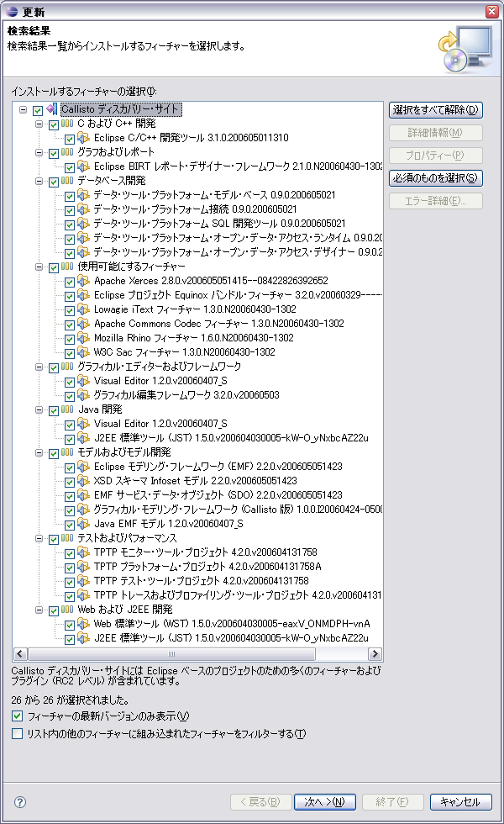This screenshot has width=504, height=824.
Task: Uncheck the Callisto ディスカバリー・サイト root checkbox
Action: tap(38, 110)
